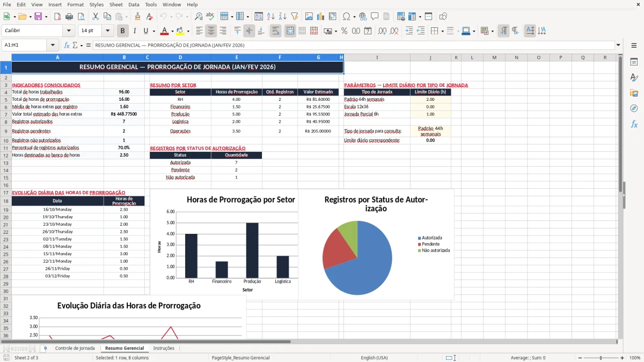Toggle Italic formatting
This screenshot has height=362, width=644.
click(134, 31)
